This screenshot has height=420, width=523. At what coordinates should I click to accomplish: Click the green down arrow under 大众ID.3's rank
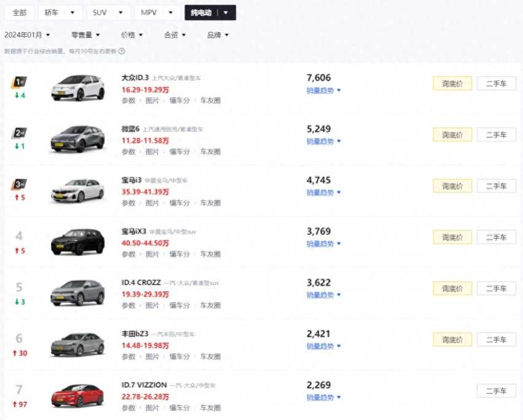point(17,95)
